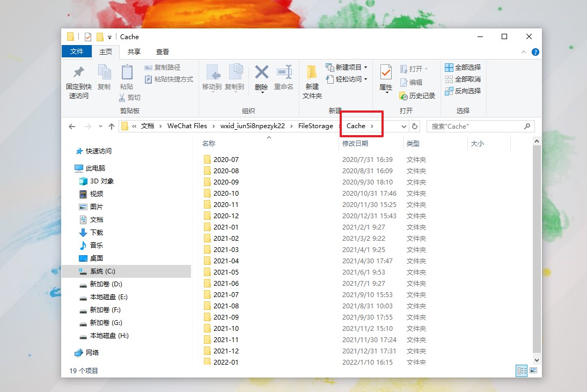Viewport: 587px width, 392px height.
Task: Switch to View (查看) tab
Action: click(163, 51)
